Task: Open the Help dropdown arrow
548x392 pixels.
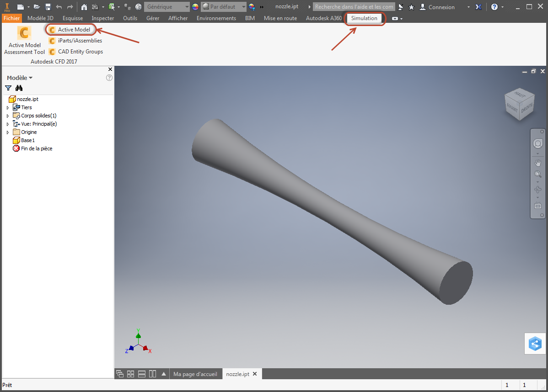Action: (x=503, y=7)
